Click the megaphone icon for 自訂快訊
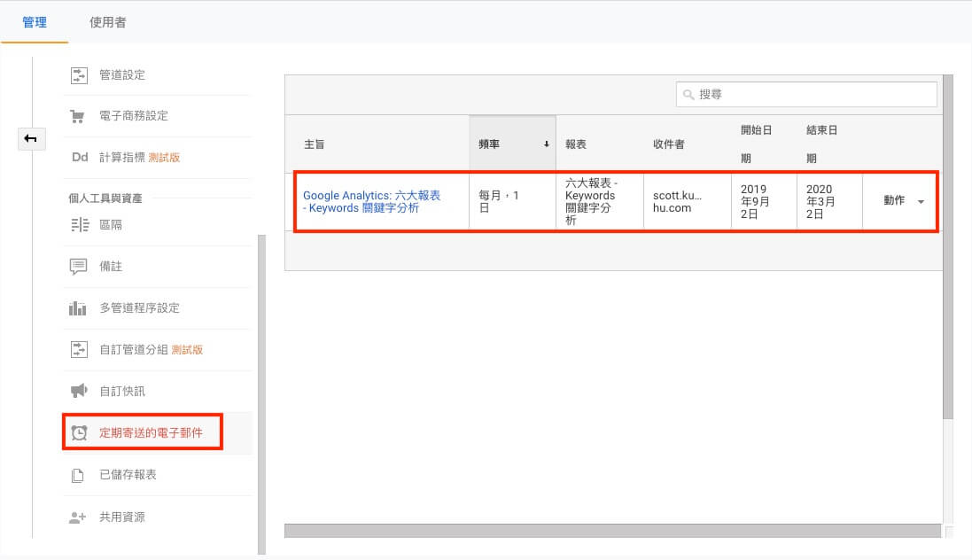 (x=78, y=391)
